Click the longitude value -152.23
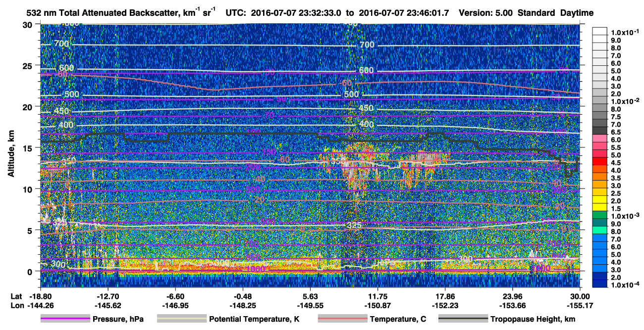644x330 pixels. (445, 305)
